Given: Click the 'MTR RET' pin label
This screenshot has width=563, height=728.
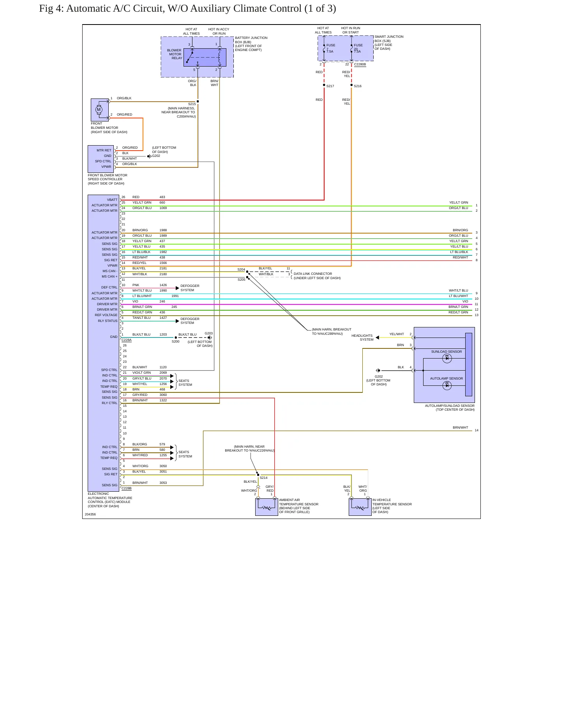Looking at the screenshot, I should (x=104, y=150).
